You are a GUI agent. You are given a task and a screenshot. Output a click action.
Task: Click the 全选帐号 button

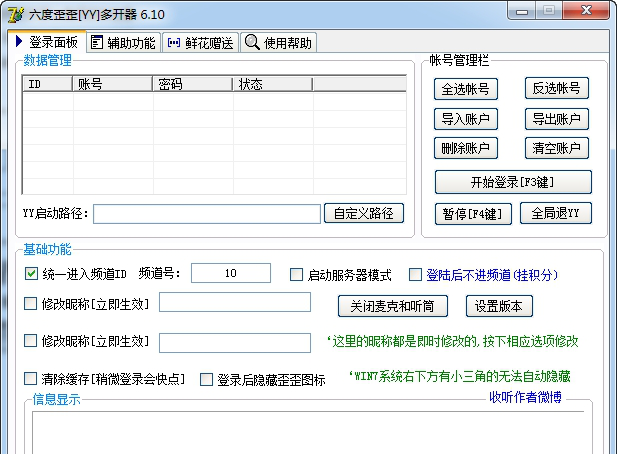(466, 89)
